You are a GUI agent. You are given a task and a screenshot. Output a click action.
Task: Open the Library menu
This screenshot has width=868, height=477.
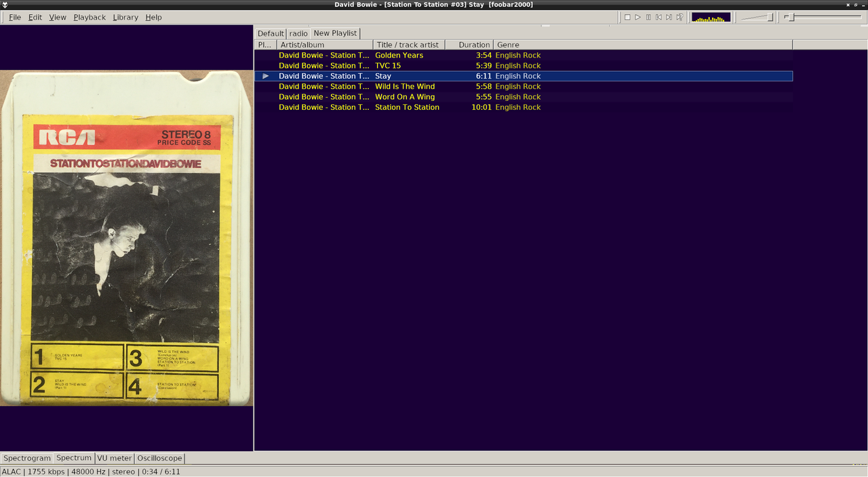125,17
